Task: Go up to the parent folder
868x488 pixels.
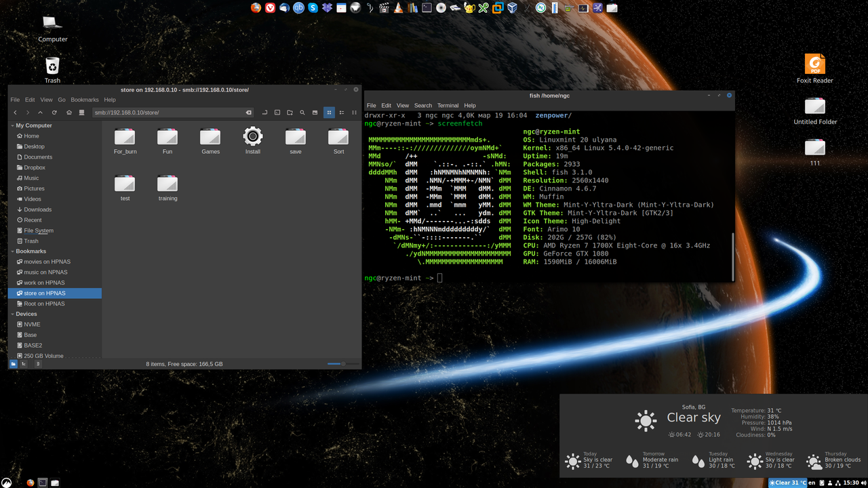Action: [40, 113]
